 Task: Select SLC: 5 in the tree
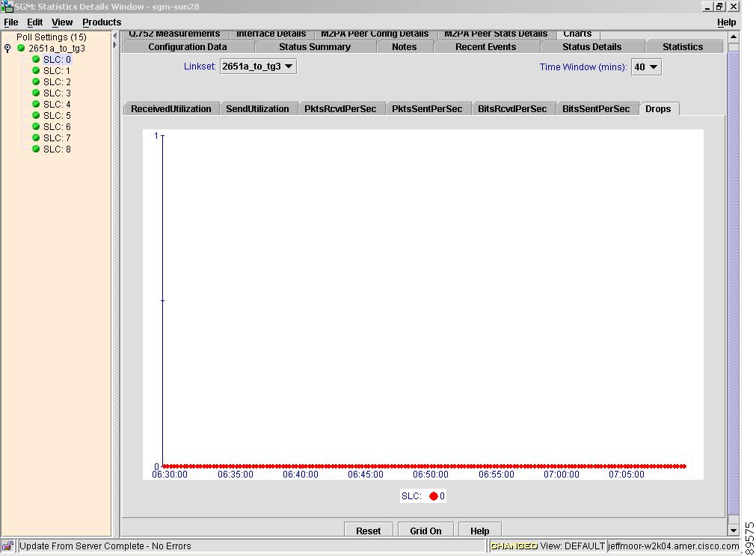(x=57, y=116)
